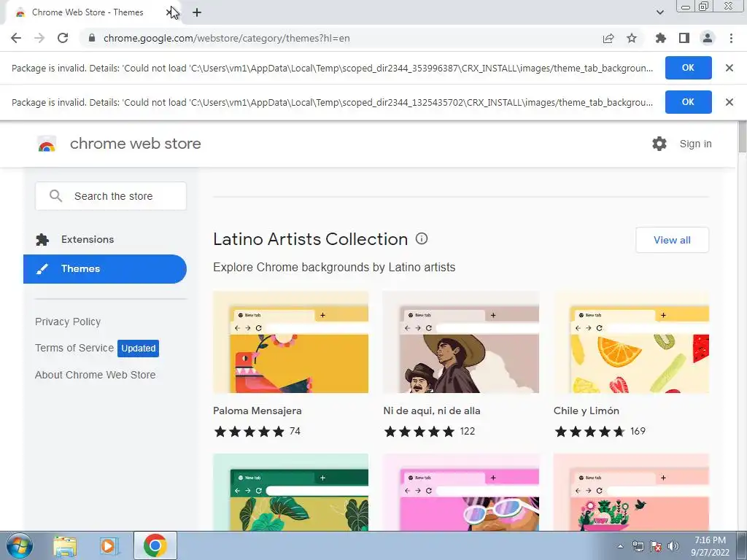Click OK on the second invalid package message
Image resolution: width=747 pixels, height=560 pixels.
(689, 102)
